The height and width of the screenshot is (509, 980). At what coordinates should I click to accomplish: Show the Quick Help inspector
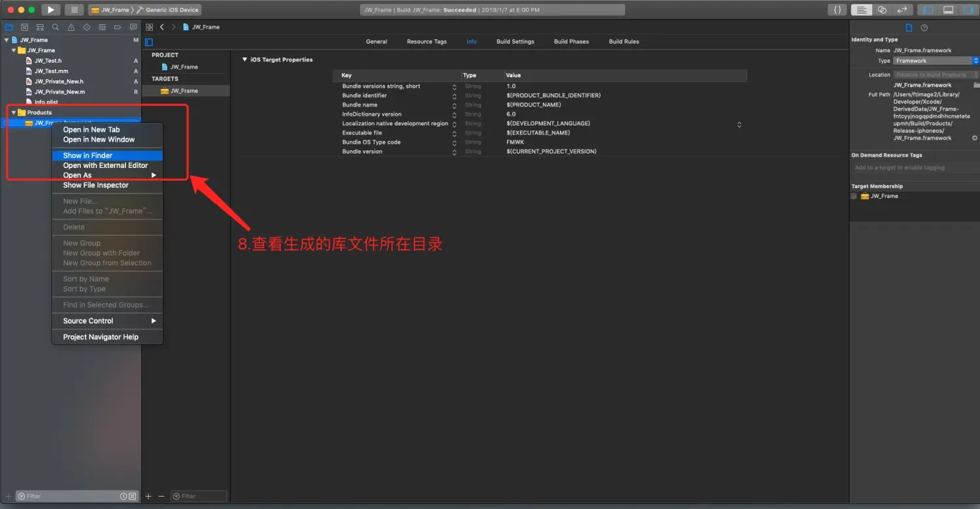pyautogui.click(x=924, y=27)
